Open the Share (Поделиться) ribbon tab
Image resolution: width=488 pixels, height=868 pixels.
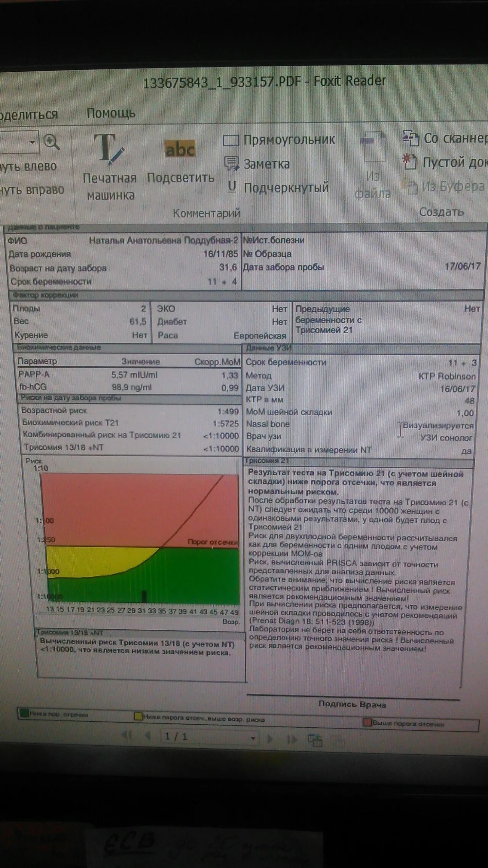29,114
